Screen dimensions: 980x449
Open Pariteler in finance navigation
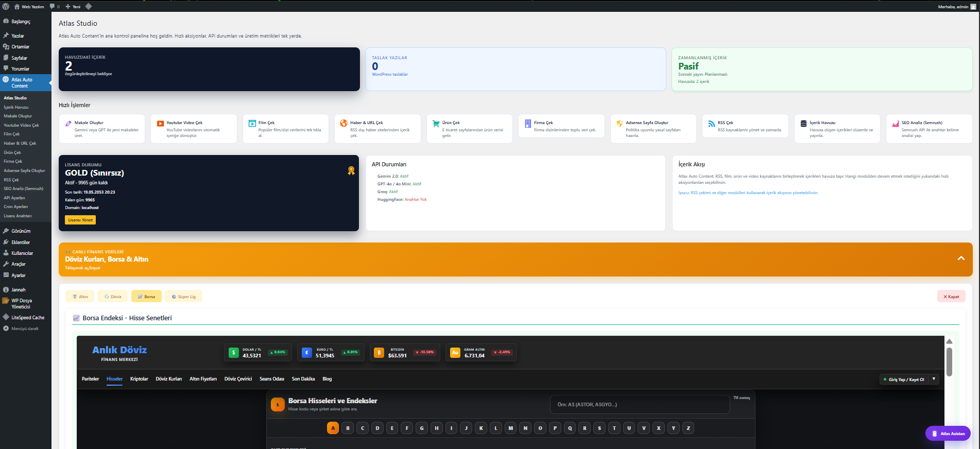click(90, 379)
